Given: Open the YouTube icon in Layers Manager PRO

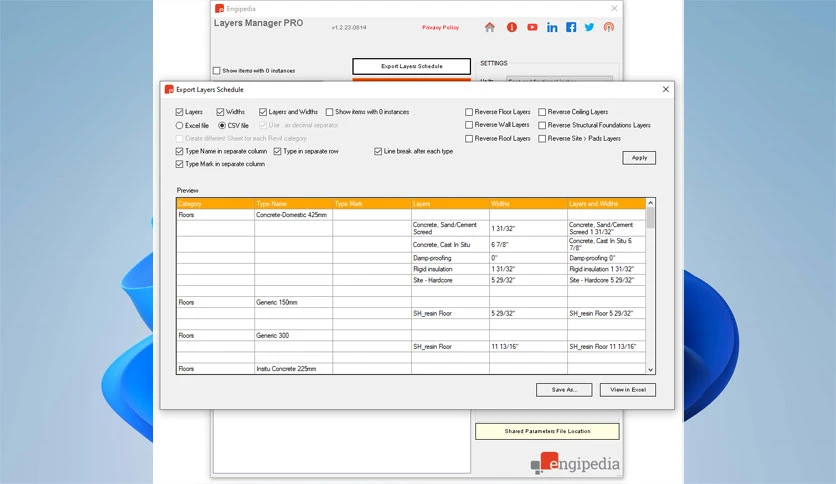Looking at the screenshot, I should click(x=532, y=27).
